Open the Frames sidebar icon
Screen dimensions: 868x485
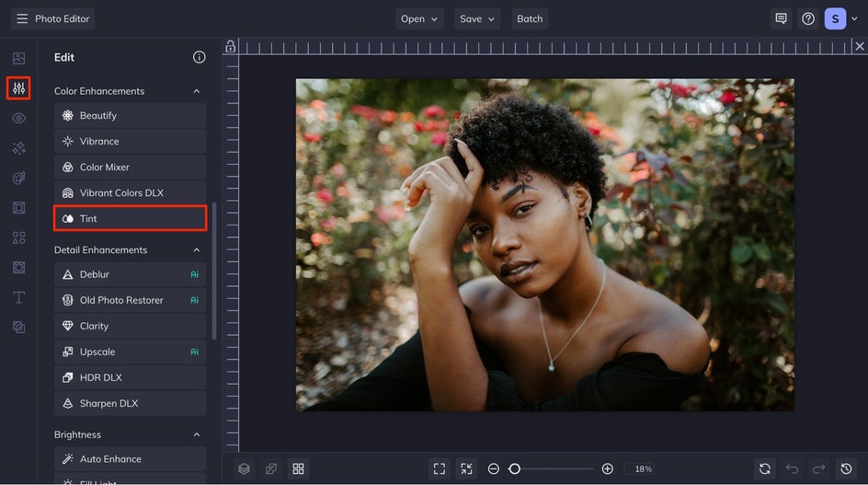pos(18,208)
